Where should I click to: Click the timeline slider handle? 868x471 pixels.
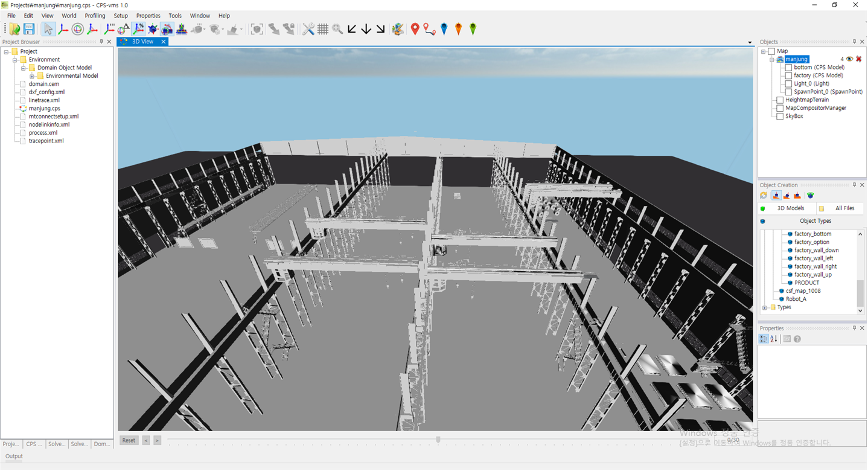(438, 440)
